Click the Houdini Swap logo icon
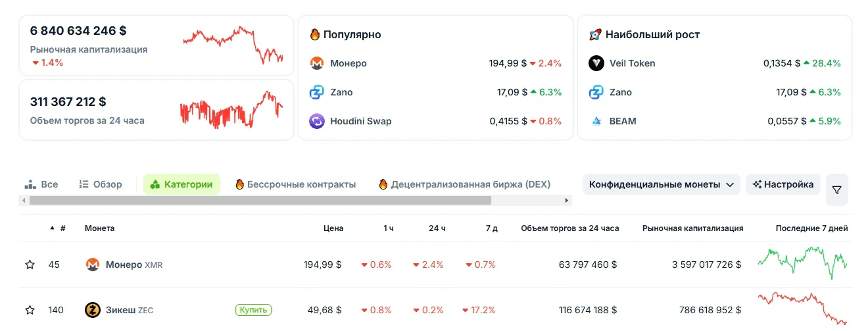 click(x=317, y=121)
